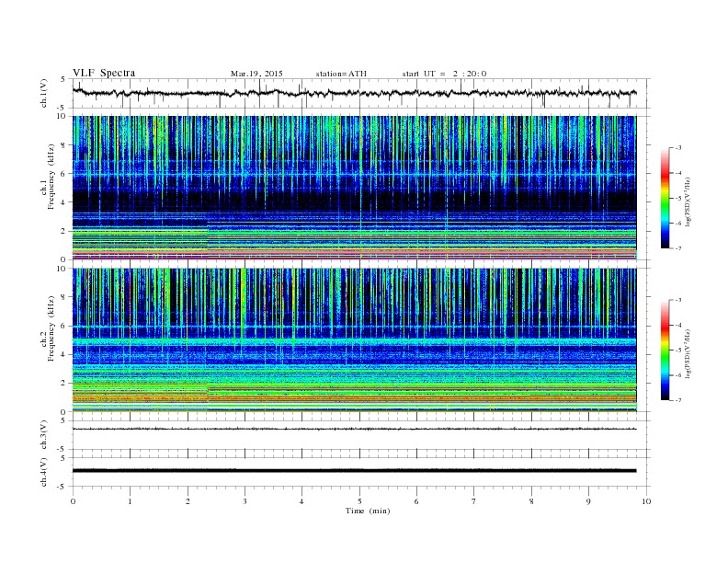The height and width of the screenshot is (563, 728).
Task: Click the 'VLF Spectra' plot title
Action: pos(104,73)
